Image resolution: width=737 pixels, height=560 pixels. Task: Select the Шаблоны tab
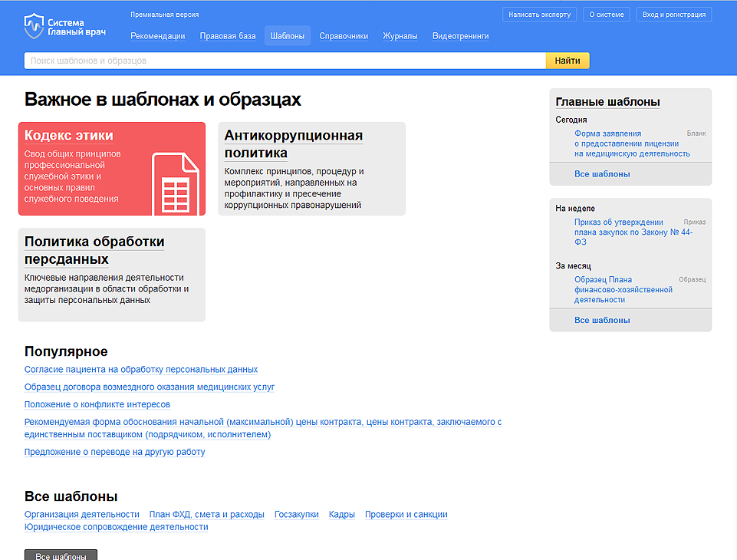point(287,36)
